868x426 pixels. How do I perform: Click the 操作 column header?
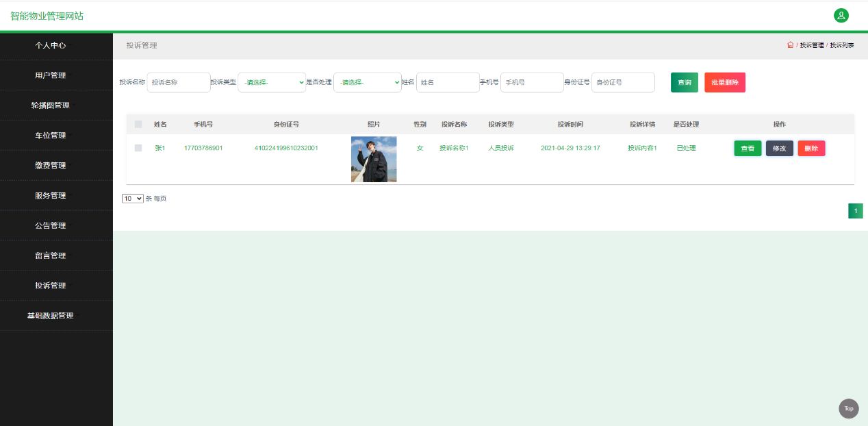[x=780, y=125]
